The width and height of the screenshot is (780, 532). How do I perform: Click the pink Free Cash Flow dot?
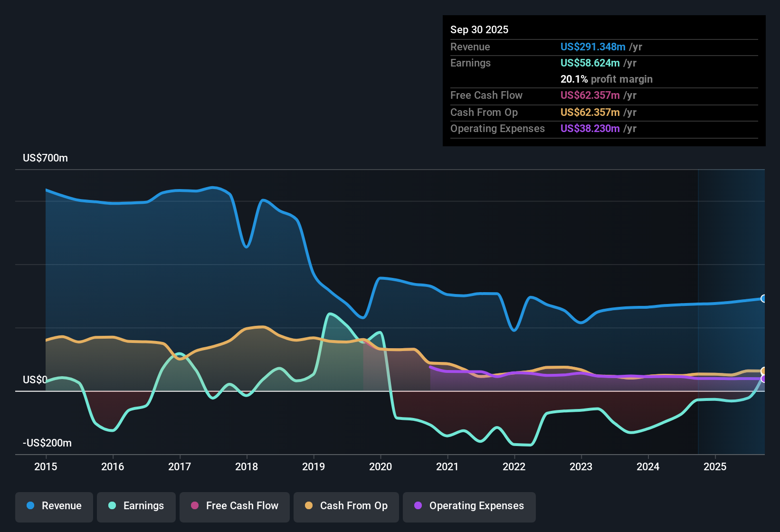[195, 506]
